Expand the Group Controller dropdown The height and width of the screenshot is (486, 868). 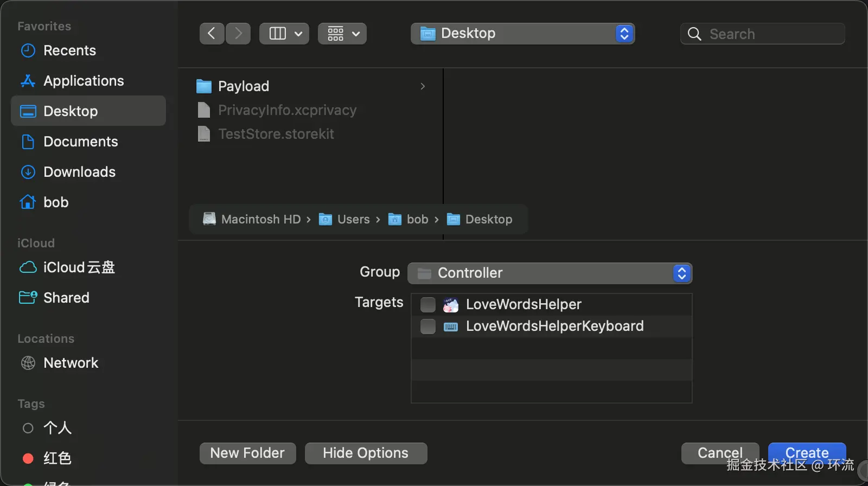pyautogui.click(x=550, y=273)
